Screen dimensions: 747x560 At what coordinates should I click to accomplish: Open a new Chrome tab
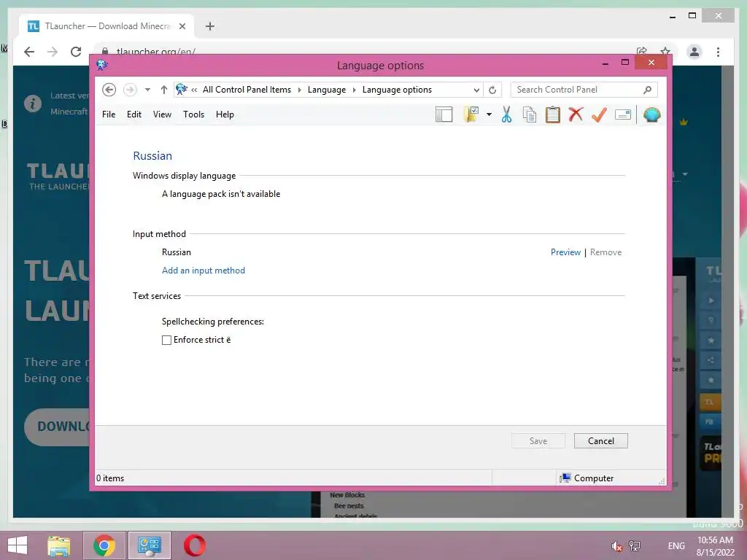210,26
